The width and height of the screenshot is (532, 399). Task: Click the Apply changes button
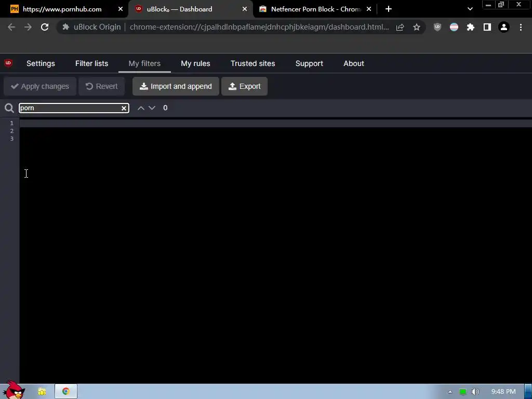tap(40, 87)
